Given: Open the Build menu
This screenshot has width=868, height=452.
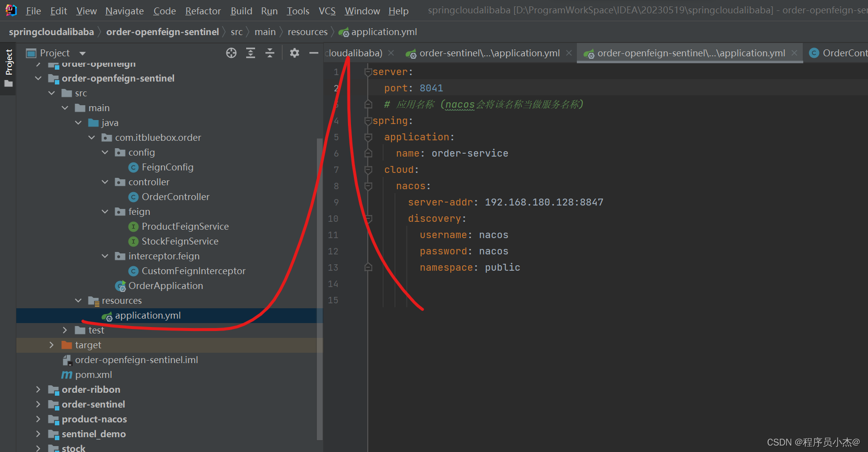Looking at the screenshot, I should coord(241,11).
